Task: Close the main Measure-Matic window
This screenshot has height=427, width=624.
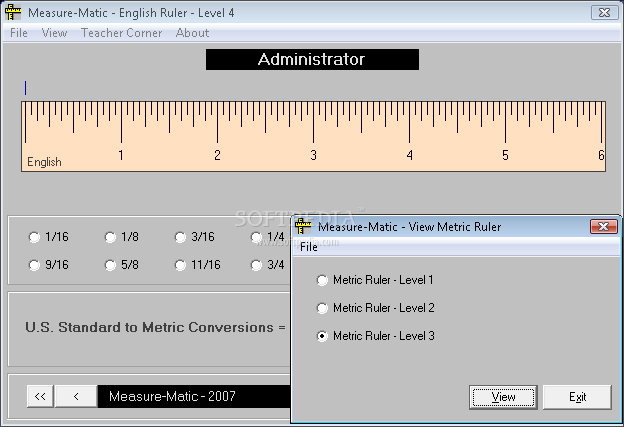Action: [604, 13]
